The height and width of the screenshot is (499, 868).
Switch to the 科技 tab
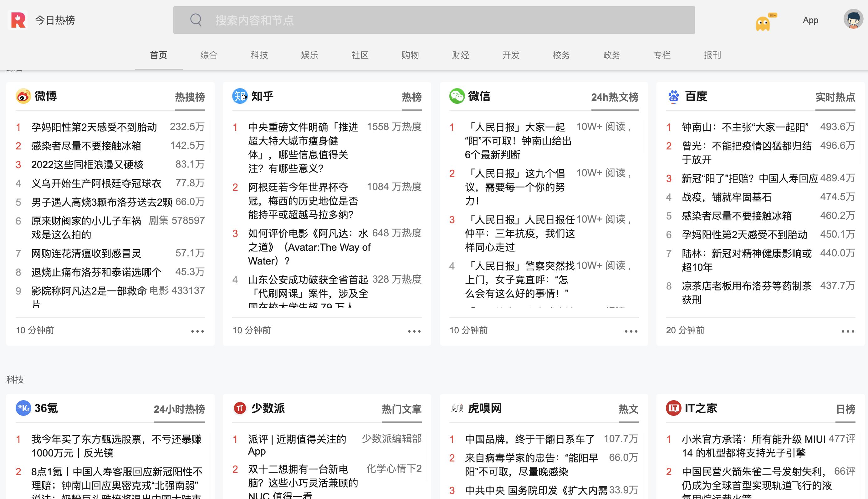pyautogui.click(x=259, y=55)
